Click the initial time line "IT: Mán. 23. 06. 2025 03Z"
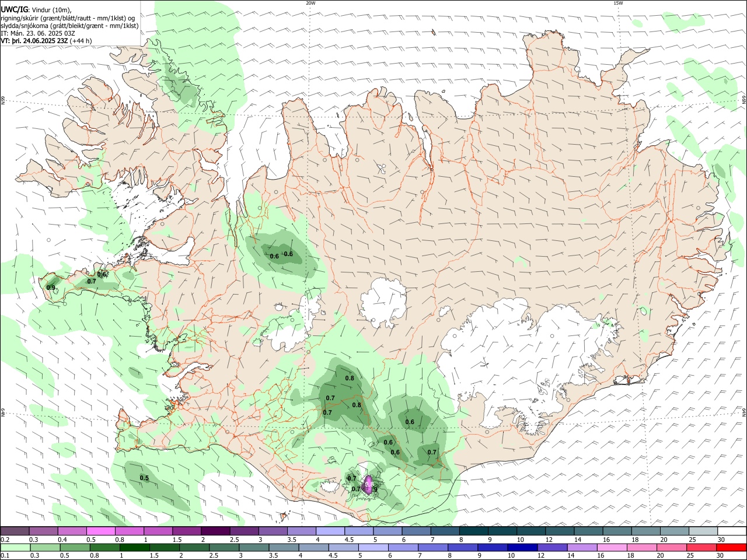 [x=37, y=33]
